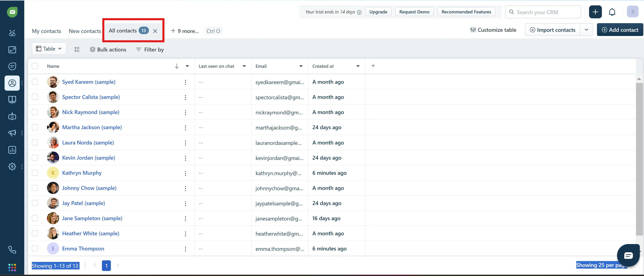This screenshot has width=644, height=276.
Task: Open three-dot menu for Kathryn Murphy
Action: click(x=185, y=173)
